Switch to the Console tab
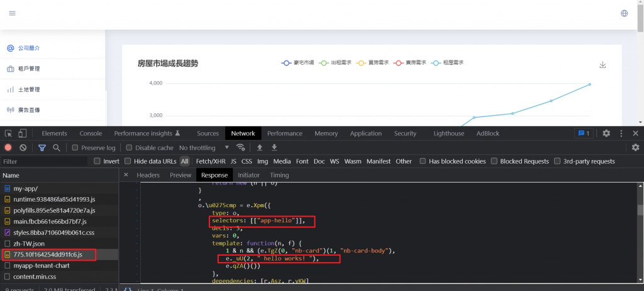644x291 pixels. click(91, 134)
